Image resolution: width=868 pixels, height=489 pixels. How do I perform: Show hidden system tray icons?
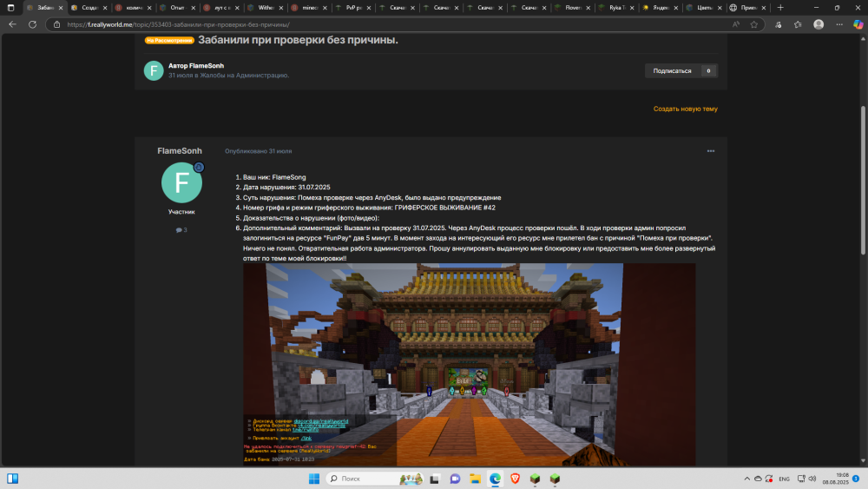pyautogui.click(x=746, y=479)
